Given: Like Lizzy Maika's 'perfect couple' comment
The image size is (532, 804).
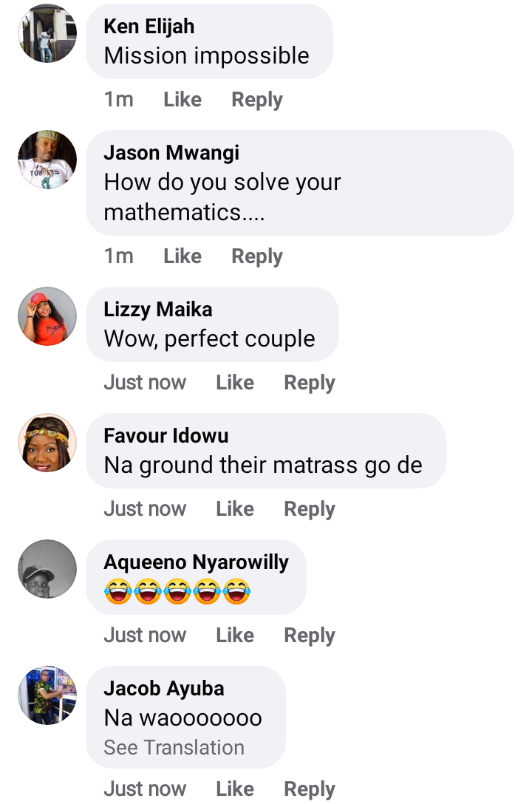Looking at the screenshot, I should click(235, 383).
